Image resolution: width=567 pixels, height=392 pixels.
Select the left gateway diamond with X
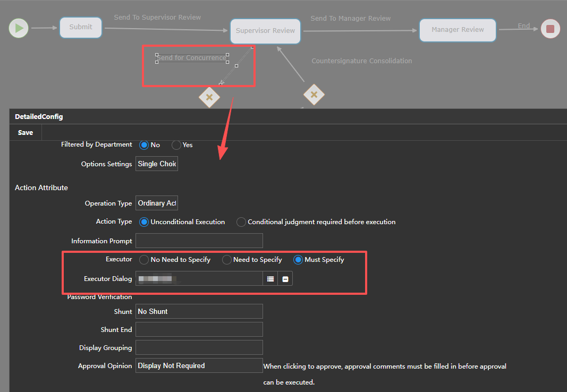[x=209, y=97]
